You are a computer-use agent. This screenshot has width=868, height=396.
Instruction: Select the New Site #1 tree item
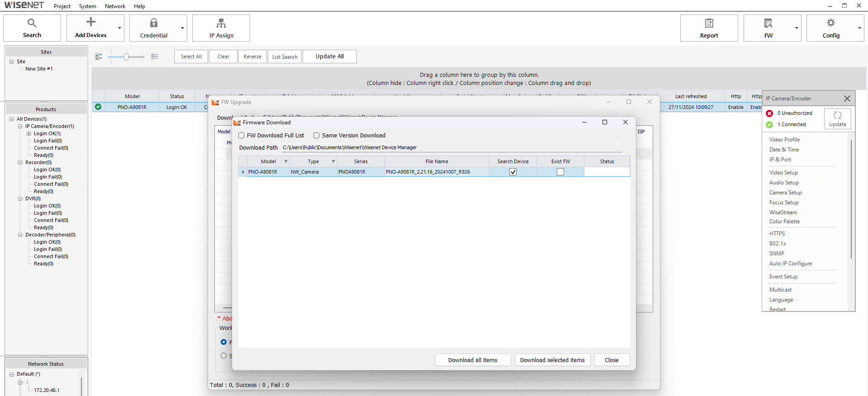pos(39,69)
